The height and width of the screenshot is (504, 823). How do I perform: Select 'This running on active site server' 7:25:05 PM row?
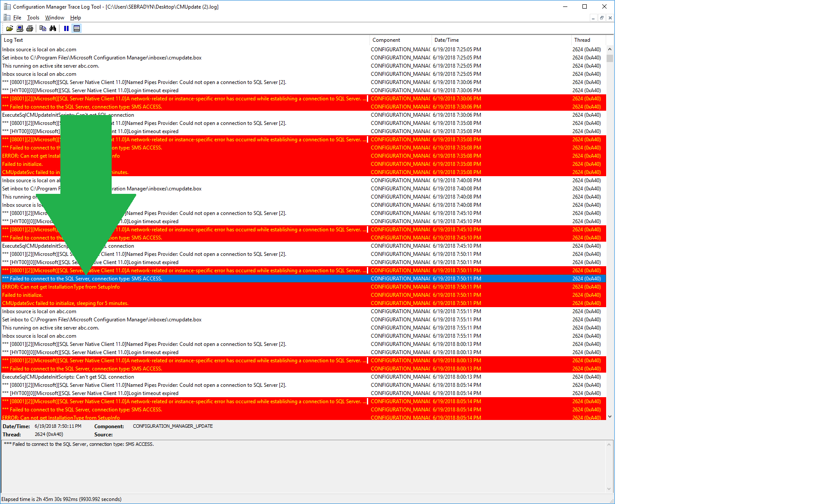pos(304,66)
